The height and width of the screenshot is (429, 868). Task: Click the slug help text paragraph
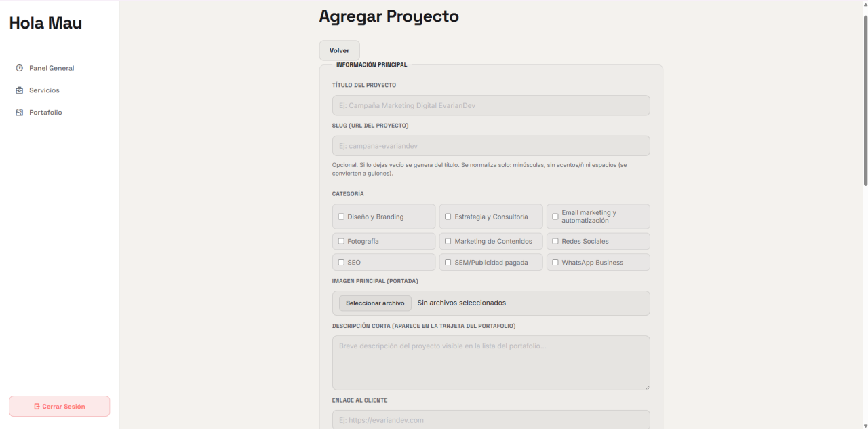pyautogui.click(x=479, y=170)
